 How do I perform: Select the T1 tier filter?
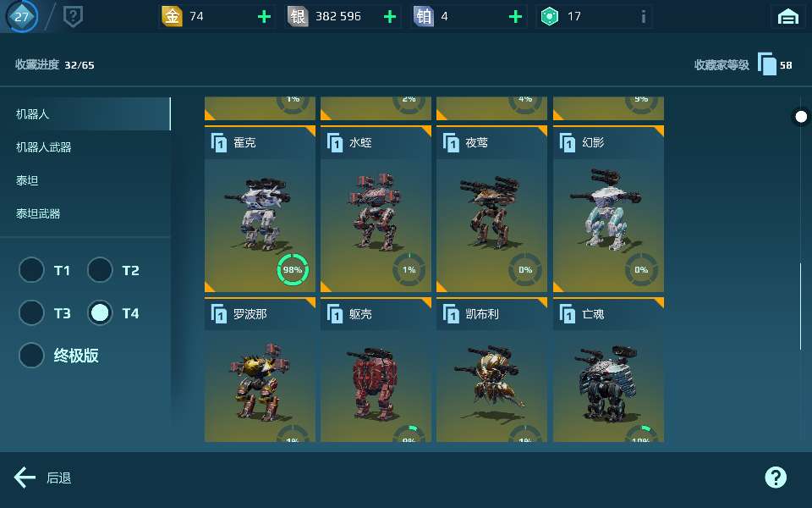pos(31,270)
